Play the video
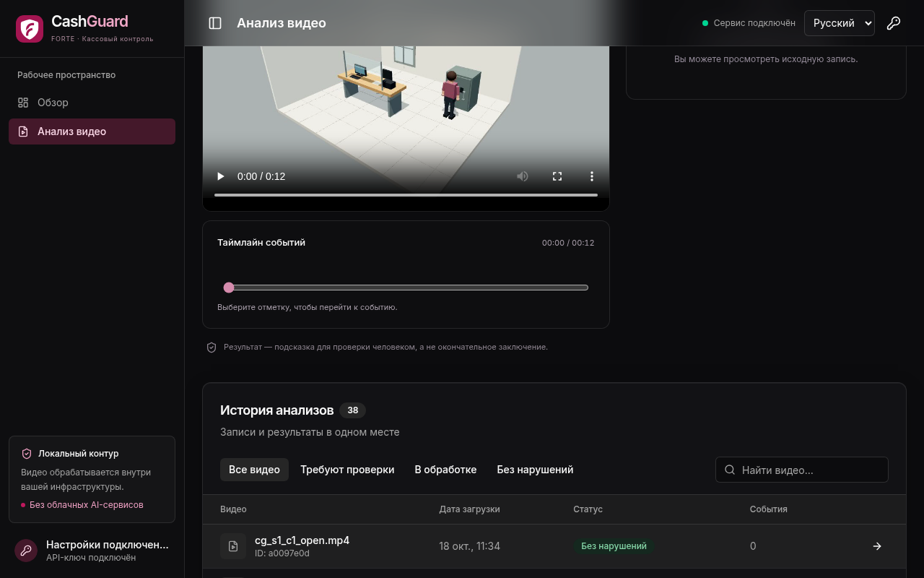The height and width of the screenshot is (578, 924). coord(221,176)
